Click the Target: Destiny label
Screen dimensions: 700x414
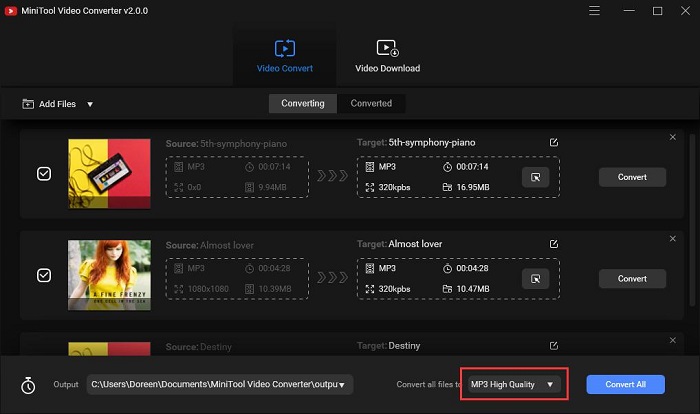[x=388, y=346]
